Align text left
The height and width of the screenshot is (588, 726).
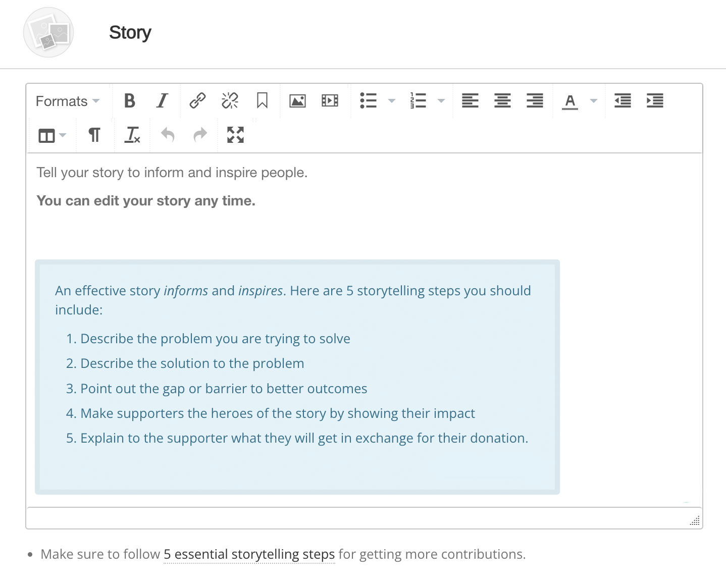pos(470,101)
